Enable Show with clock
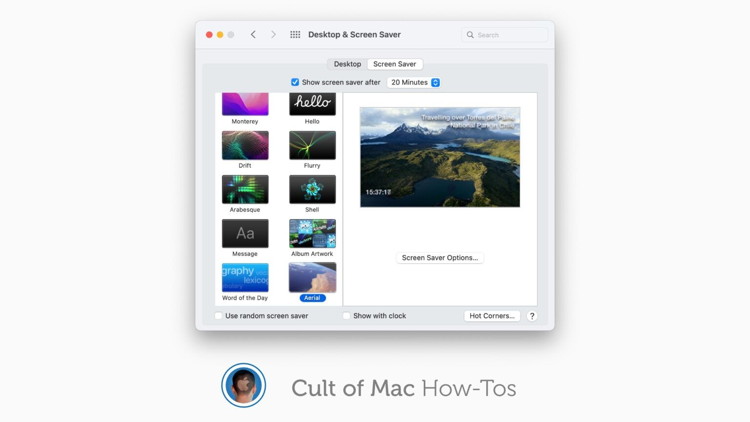Viewport: 750px width, 422px height. coord(346,316)
